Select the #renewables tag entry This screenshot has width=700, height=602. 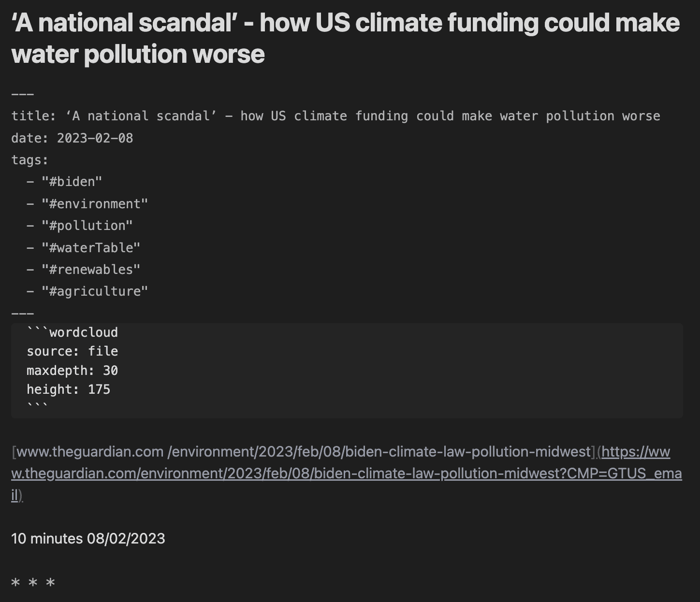click(x=91, y=270)
